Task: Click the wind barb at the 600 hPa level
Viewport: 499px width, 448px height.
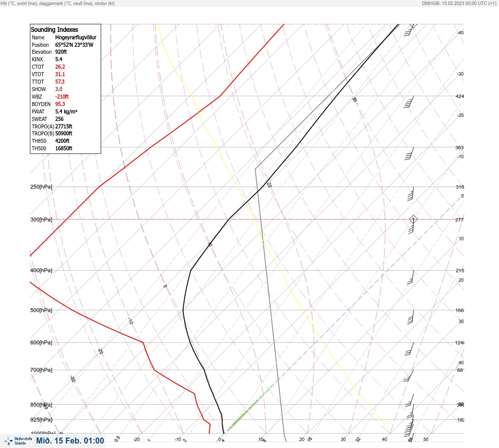Action: point(409,348)
